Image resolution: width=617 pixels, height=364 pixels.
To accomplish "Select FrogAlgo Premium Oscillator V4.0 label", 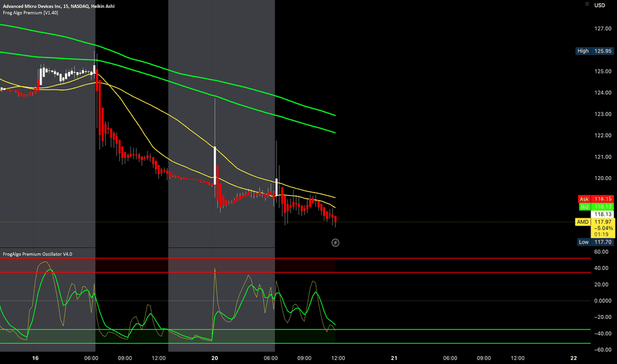I will 37,254.
